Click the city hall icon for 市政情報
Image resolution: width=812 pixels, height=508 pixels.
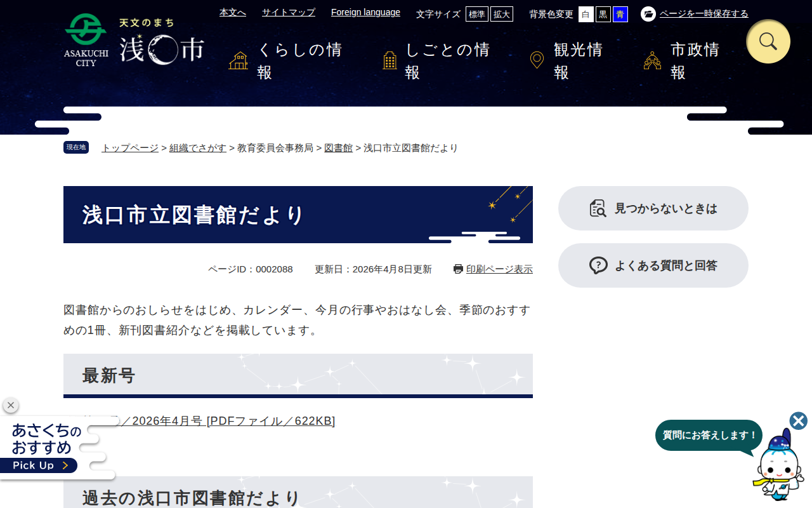point(652,60)
